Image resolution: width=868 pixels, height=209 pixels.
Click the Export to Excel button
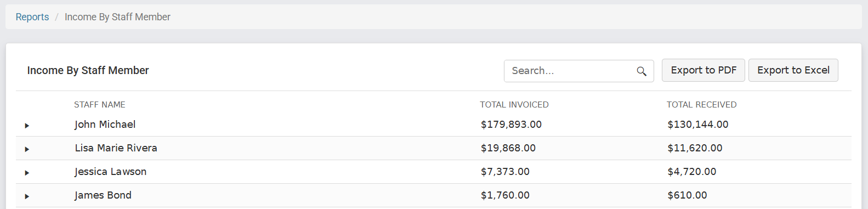[793, 70]
